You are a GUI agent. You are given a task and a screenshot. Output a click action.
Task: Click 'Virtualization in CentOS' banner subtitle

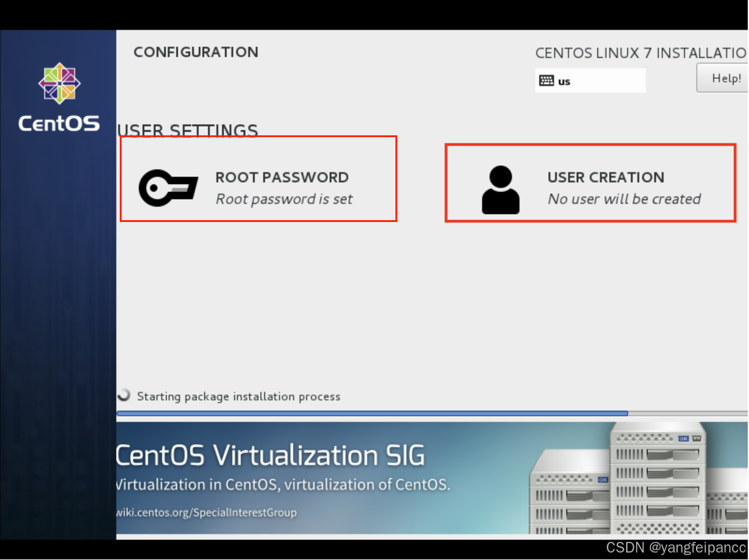pyautogui.click(x=283, y=485)
